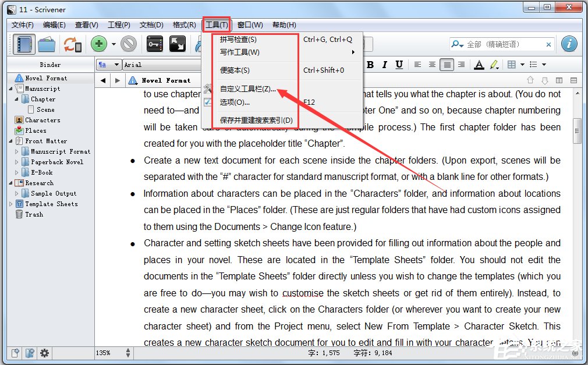Viewport: 588px width, 365px height.
Task: Open the 查看(V) menu
Action: pos(87,25)
